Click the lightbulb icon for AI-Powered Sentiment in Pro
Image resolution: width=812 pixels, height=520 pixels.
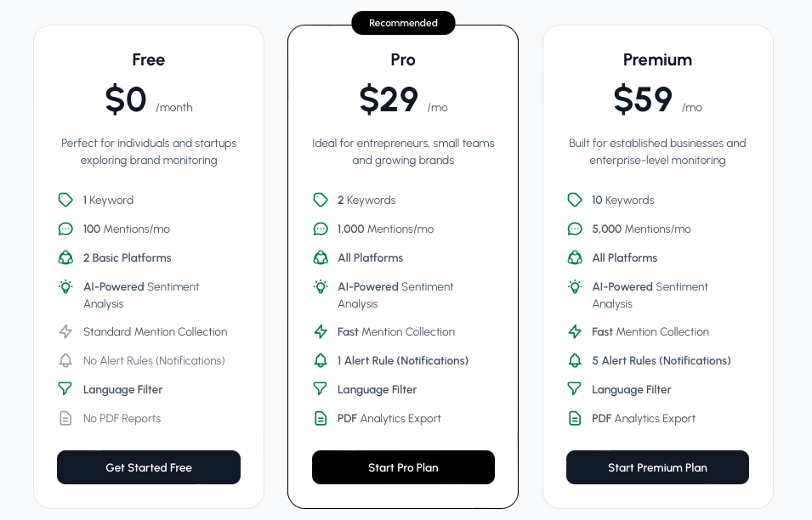click(x=321, y=287)
